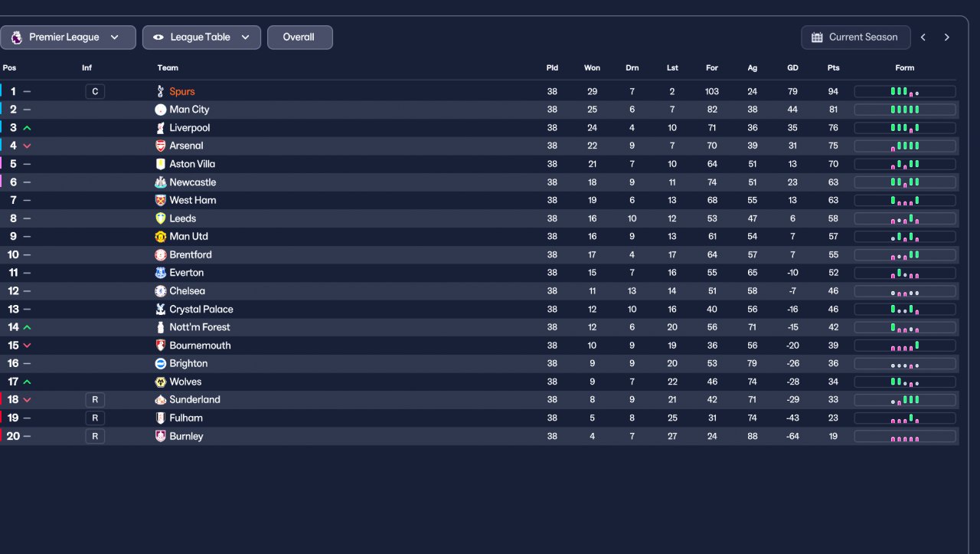Viewport: 980px width, 554px height.
Task: Click the Wolves club badge
Action: pyautogui.click(x=160, y=382)
